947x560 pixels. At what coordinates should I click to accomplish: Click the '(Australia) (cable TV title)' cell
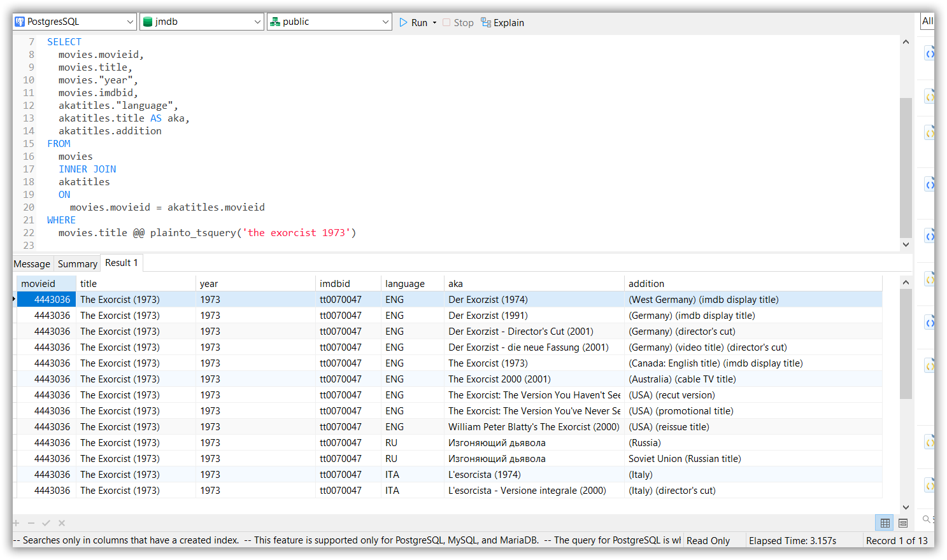pyautogui.click(x=753, y=379)
